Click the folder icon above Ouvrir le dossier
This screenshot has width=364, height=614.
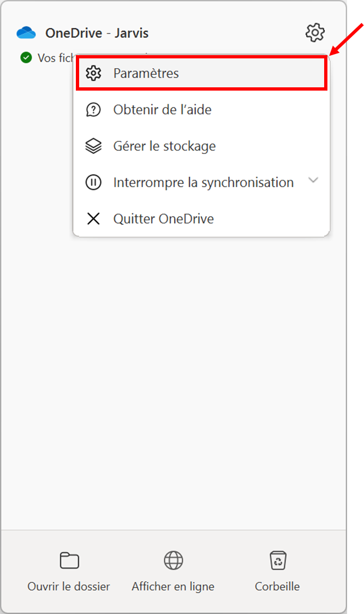[69, 560]
